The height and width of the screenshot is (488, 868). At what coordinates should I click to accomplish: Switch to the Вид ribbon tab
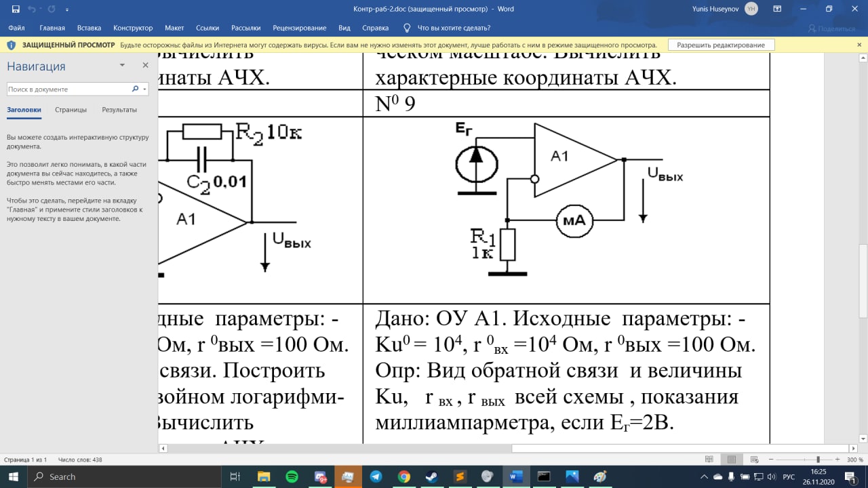point(344,28)
